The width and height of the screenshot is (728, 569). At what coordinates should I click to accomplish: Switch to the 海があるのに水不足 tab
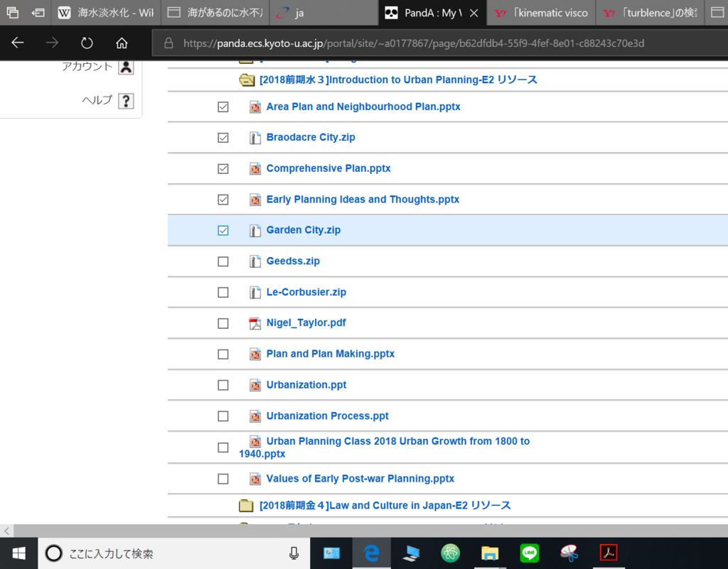coord(215,13)
